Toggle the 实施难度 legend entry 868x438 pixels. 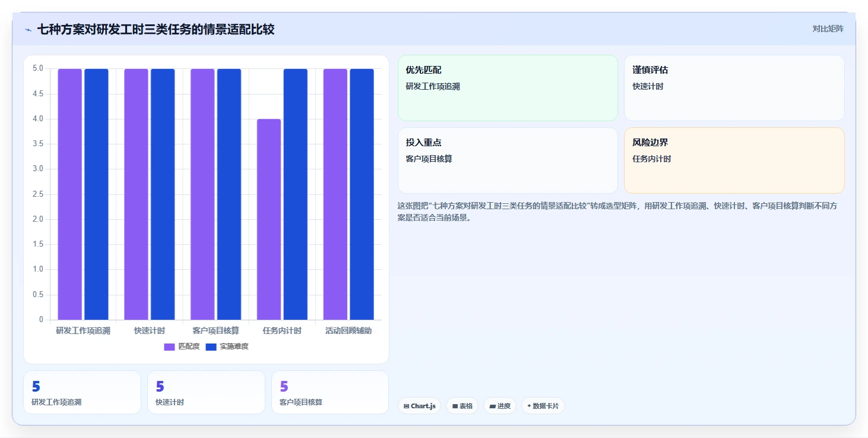(x=227, y=346)
